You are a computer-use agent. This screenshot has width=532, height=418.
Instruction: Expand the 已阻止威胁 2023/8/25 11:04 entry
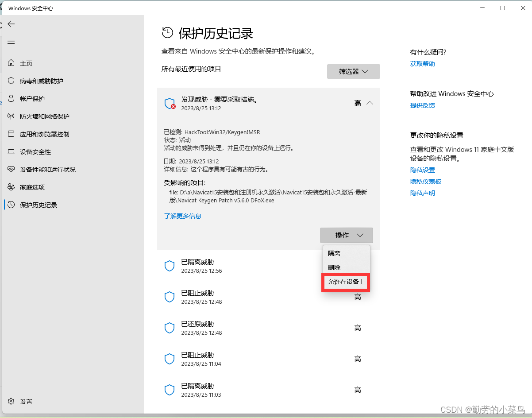[x=269, y=359]
